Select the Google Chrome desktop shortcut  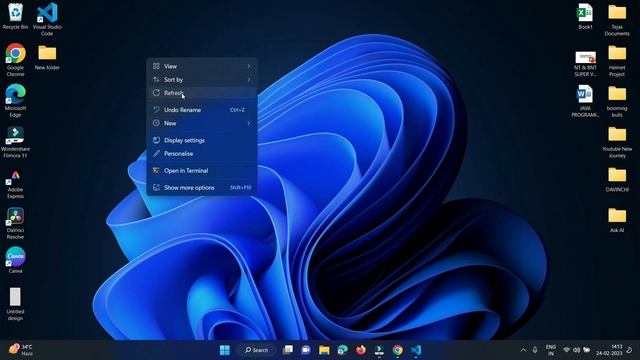(15, 60)
